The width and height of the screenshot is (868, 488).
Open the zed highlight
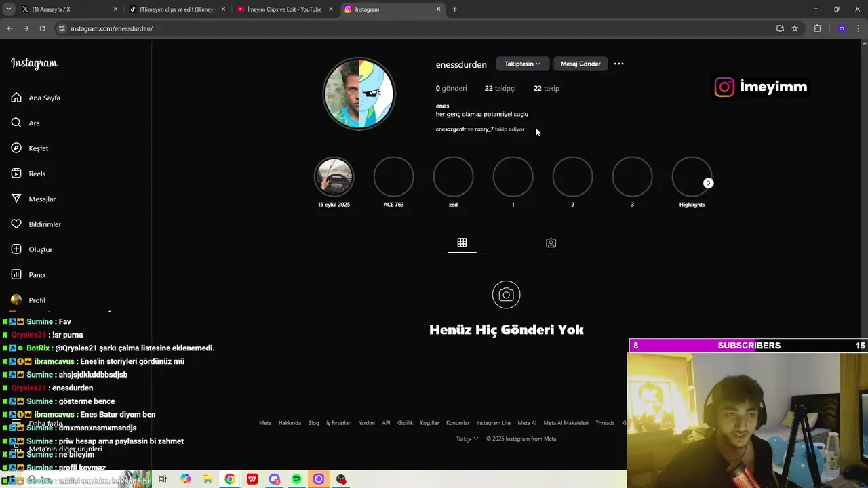[453, 177]
